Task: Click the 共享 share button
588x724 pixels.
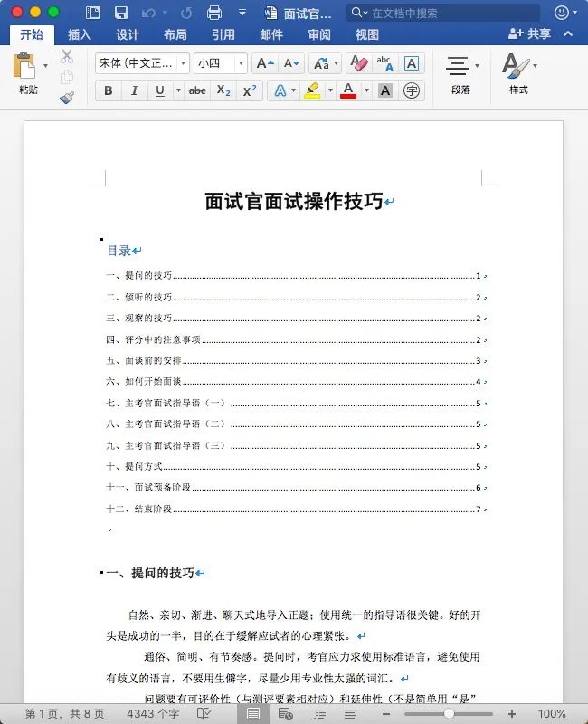Action: click(x=529, y=33)
